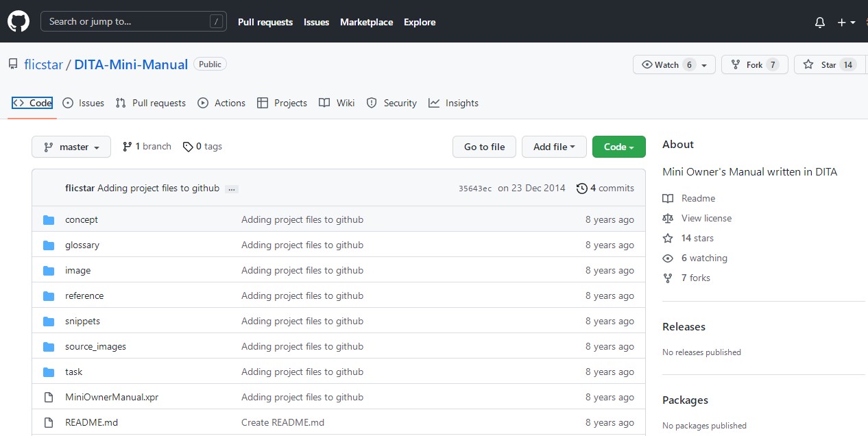Click the fork icon beside 7 forks

(668, 278)
